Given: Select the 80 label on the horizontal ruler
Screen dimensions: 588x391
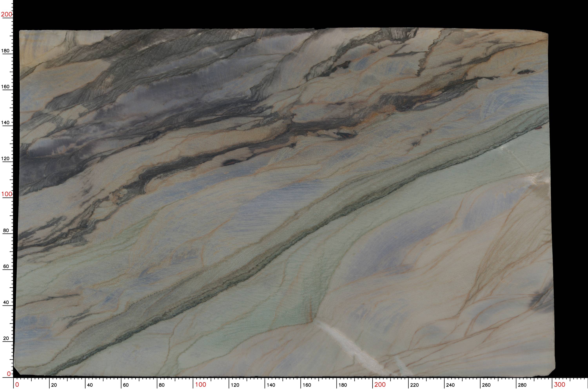Looking at the screenshot, I should 162,385.
